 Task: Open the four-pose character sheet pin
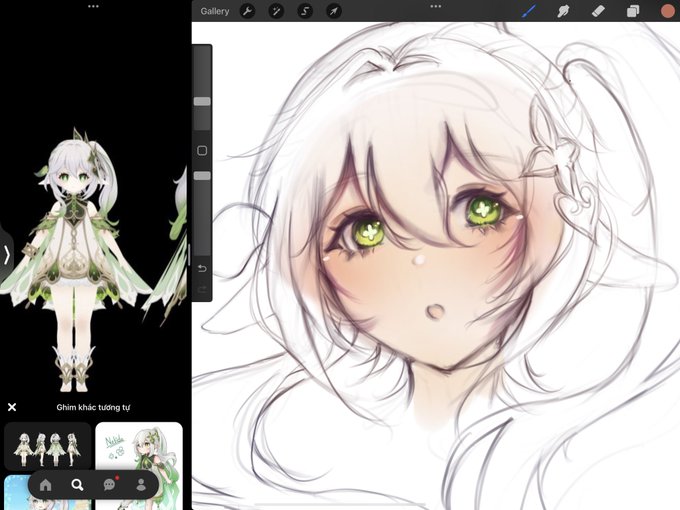click(48, 446)
